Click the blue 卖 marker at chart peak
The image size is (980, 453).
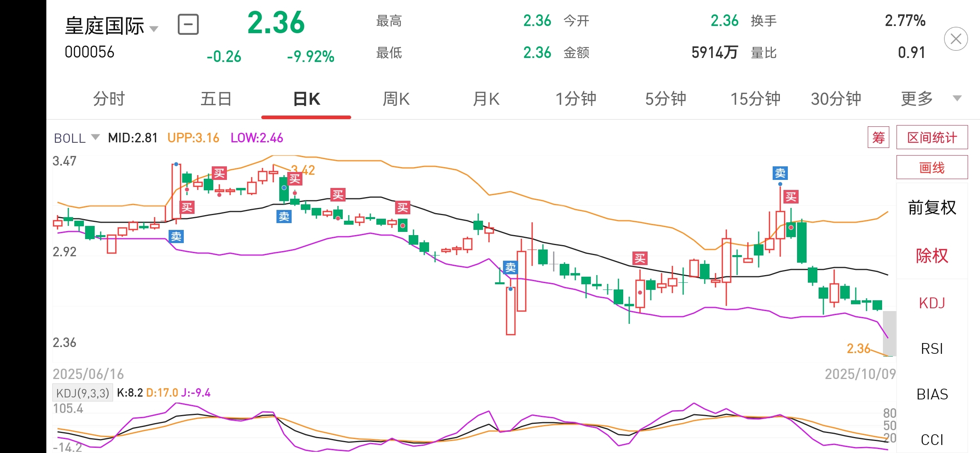pyautogui.click(x=780, y=173)
